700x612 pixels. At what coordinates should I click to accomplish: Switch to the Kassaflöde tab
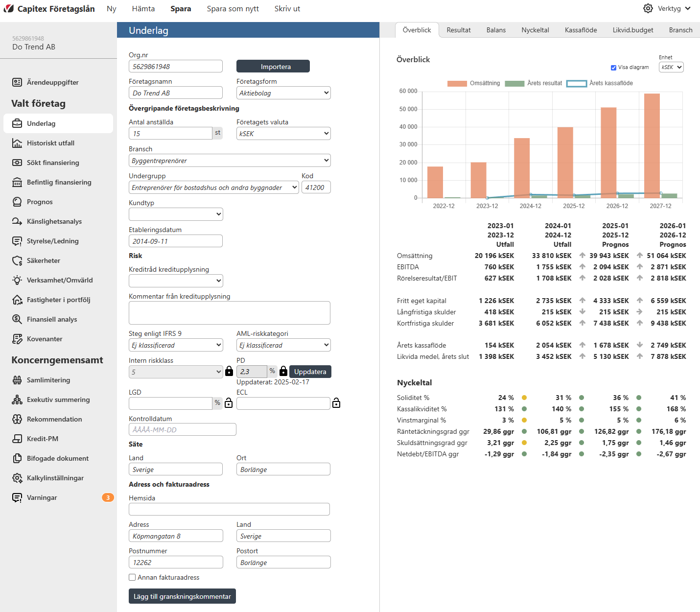click(581, 30)
